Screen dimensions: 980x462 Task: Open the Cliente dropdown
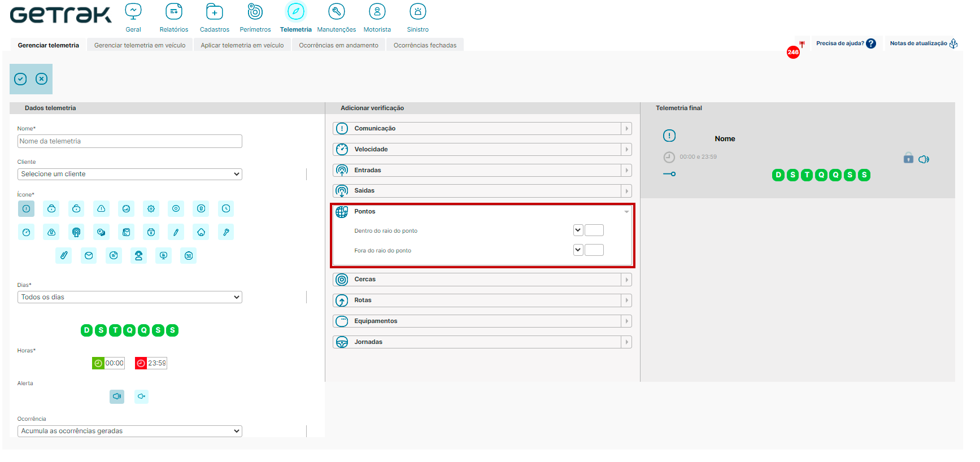pos(130,174)
